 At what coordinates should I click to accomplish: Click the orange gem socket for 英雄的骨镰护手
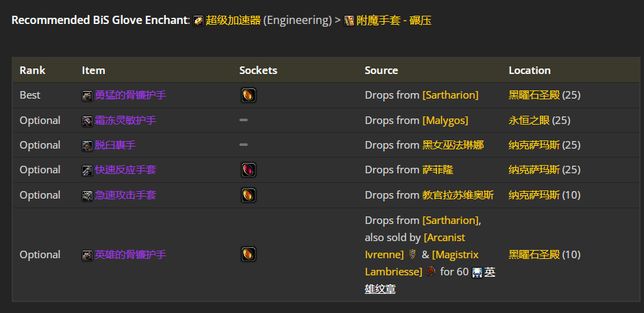(x=249, y=254)
